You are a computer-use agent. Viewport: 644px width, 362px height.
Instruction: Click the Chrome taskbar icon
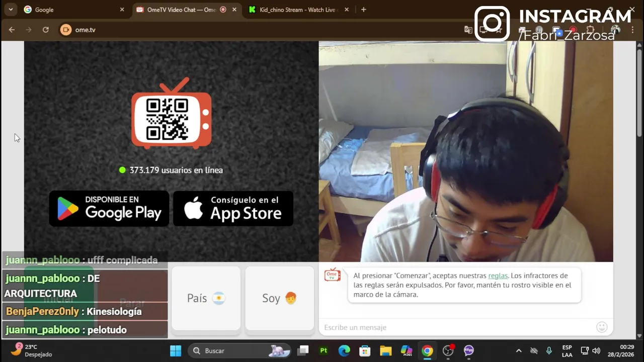coord(427,350)
